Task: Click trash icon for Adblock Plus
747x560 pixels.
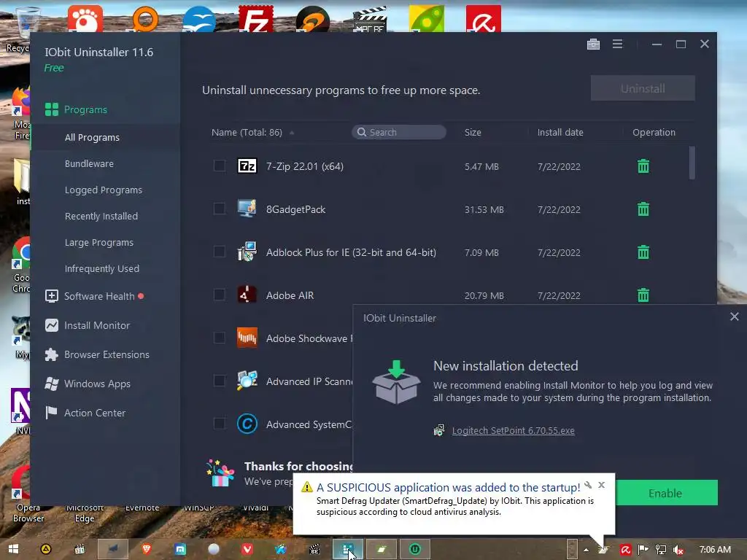Action: click(x=643, y=252)
